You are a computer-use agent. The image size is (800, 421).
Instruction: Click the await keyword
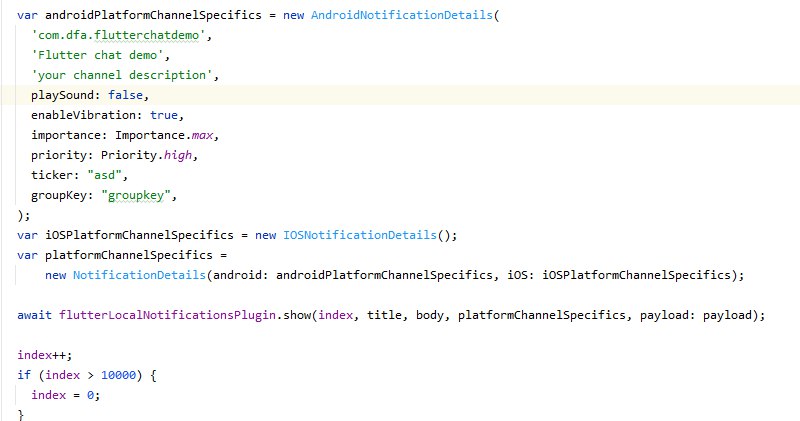pos(35,315)
